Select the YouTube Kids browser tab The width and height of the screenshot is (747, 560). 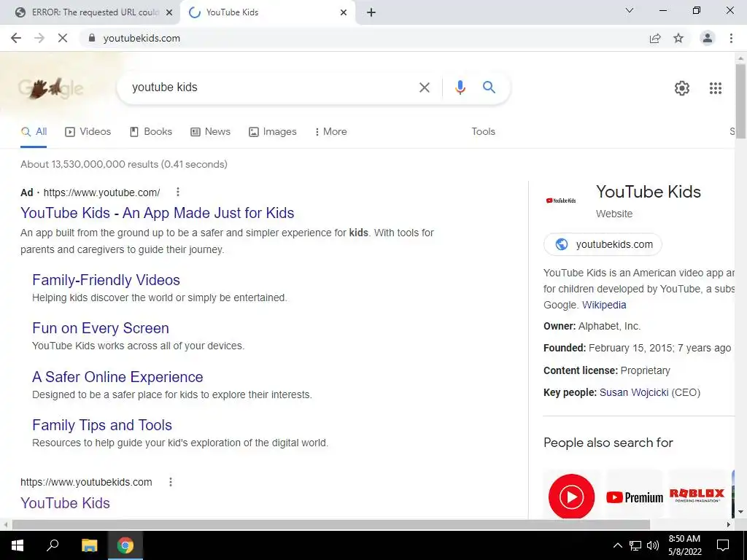267,12
